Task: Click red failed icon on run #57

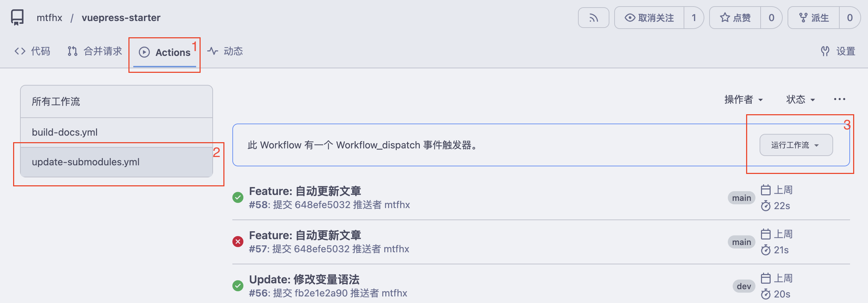Action: pos(238,242)
